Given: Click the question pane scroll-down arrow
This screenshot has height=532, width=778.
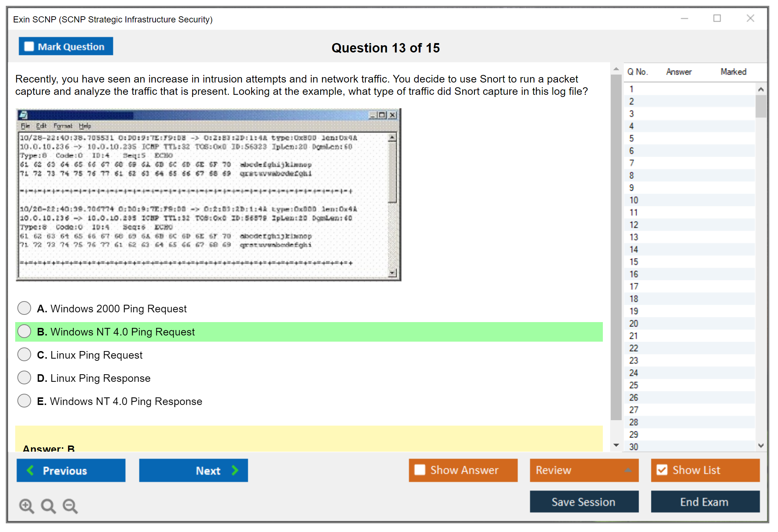Looking at the screenshot, I should pos(616,445).
